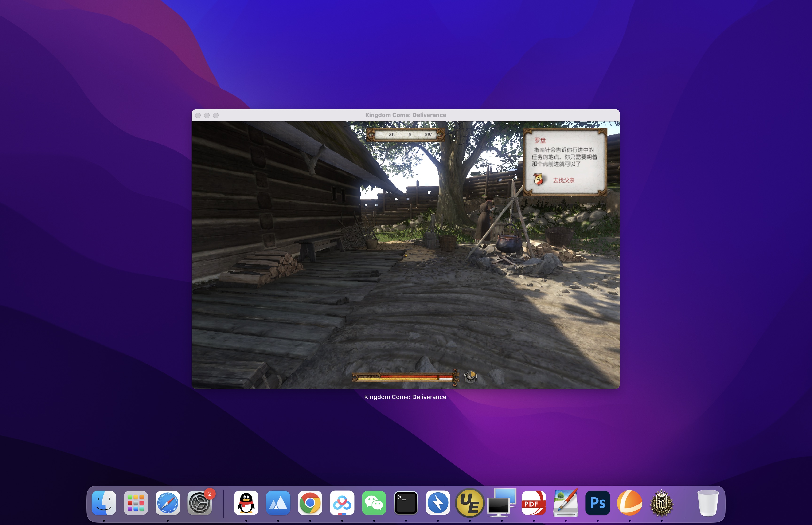Click the compass tutorial description paragraph
Screen dimensions: 812x525
tap(565, 157)
